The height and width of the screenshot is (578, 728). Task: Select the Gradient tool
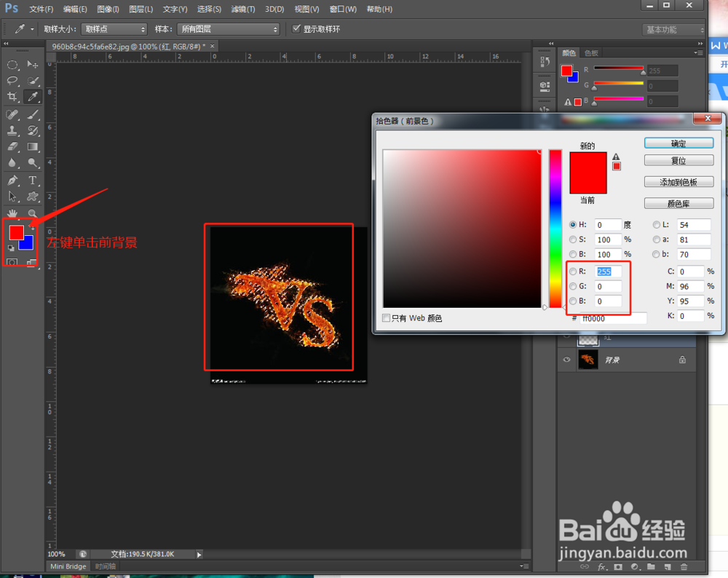(33, 147)
